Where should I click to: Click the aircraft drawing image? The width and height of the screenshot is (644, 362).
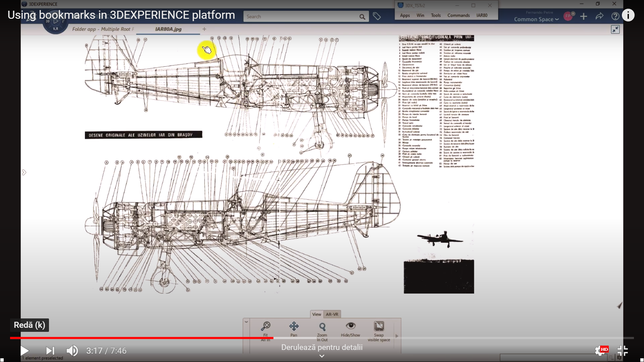(x=279, y=164)
